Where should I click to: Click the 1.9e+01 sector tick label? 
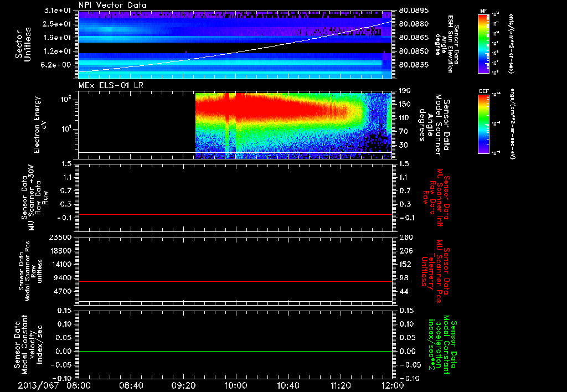pos(58,38)
